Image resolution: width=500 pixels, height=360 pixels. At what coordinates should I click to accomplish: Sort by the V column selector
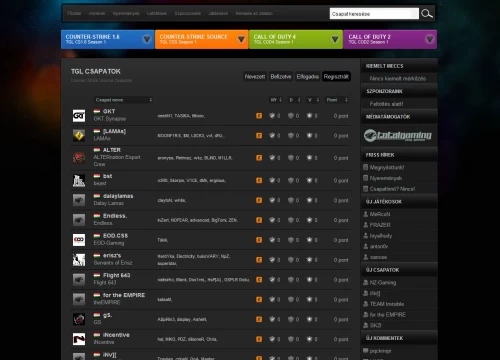(x=313, y=100)
